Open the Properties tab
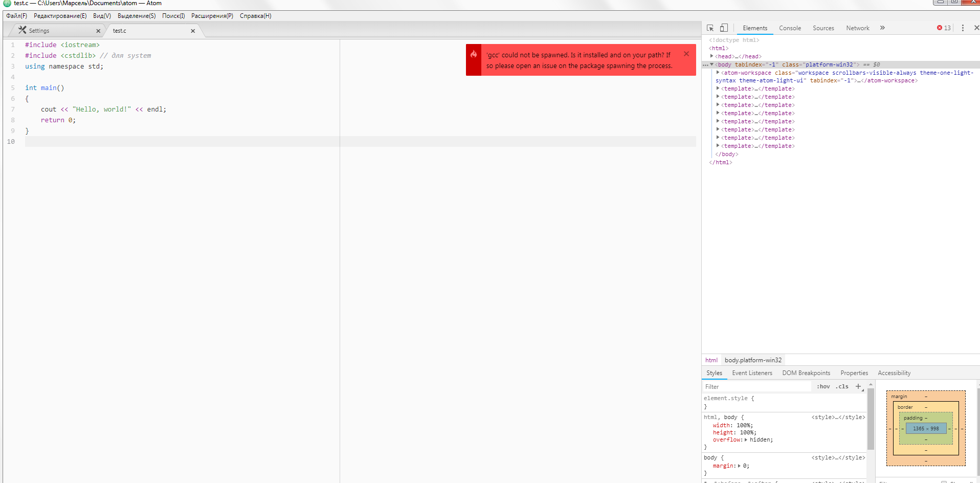The width and height of the screenshot is (980, 483). pos(854,373)
